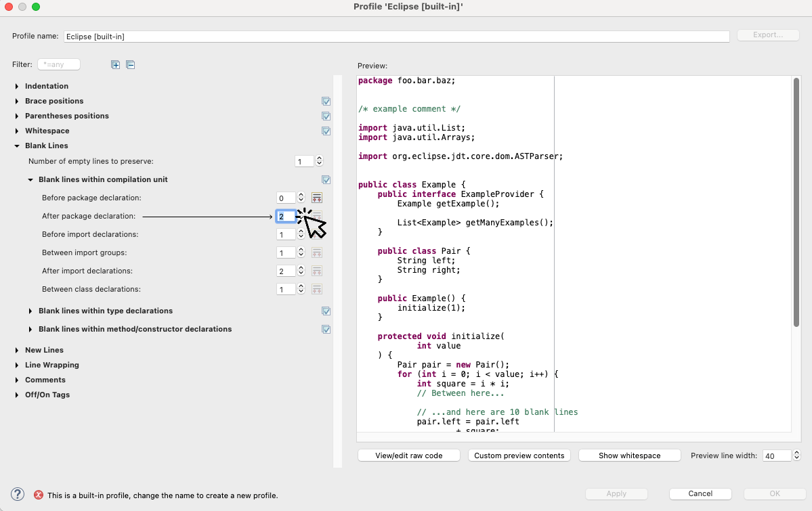
Task: Click the Custom preview contents button
Action: [x=519, y=456]
